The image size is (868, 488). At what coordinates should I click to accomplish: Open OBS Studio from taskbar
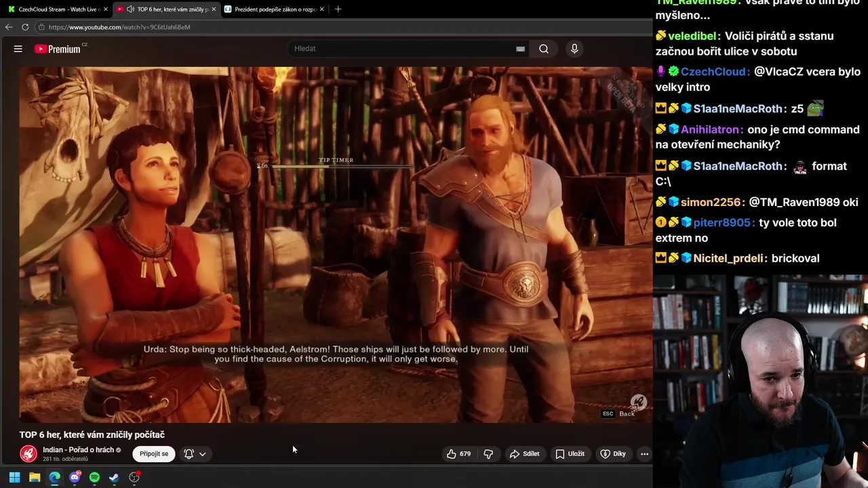click(x=134, y=477)
